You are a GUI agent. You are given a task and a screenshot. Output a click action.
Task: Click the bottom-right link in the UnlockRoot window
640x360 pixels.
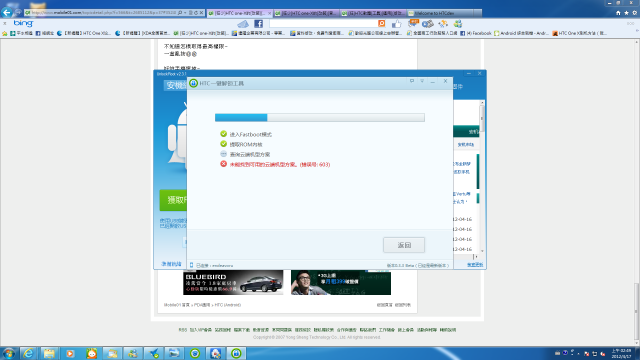pos(475,264)
